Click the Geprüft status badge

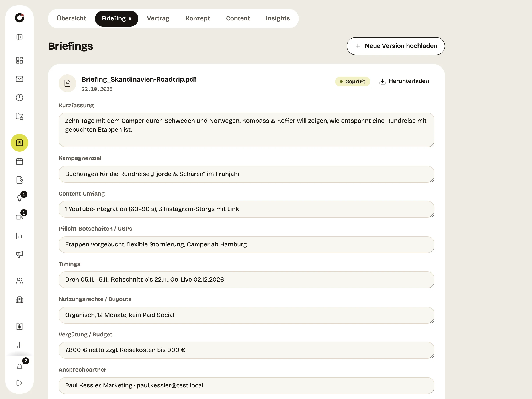[x=352, y=82]
